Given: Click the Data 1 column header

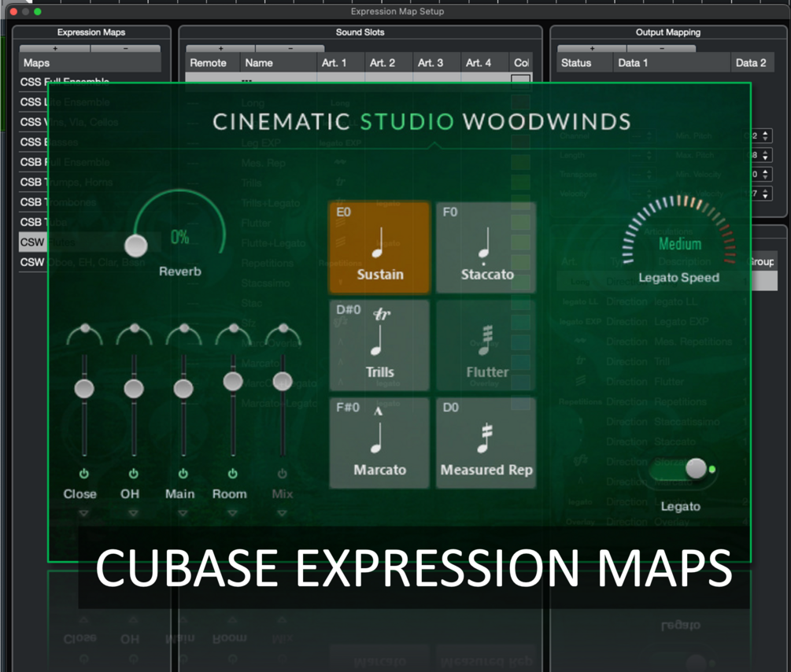Looking at the screenshot, I should coord(671,63).
